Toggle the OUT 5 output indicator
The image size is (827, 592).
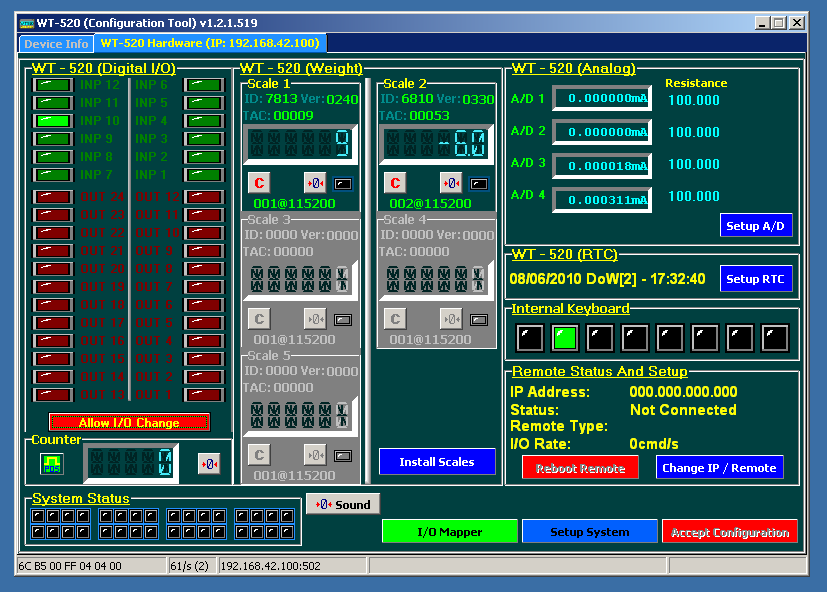pos(204,322)
